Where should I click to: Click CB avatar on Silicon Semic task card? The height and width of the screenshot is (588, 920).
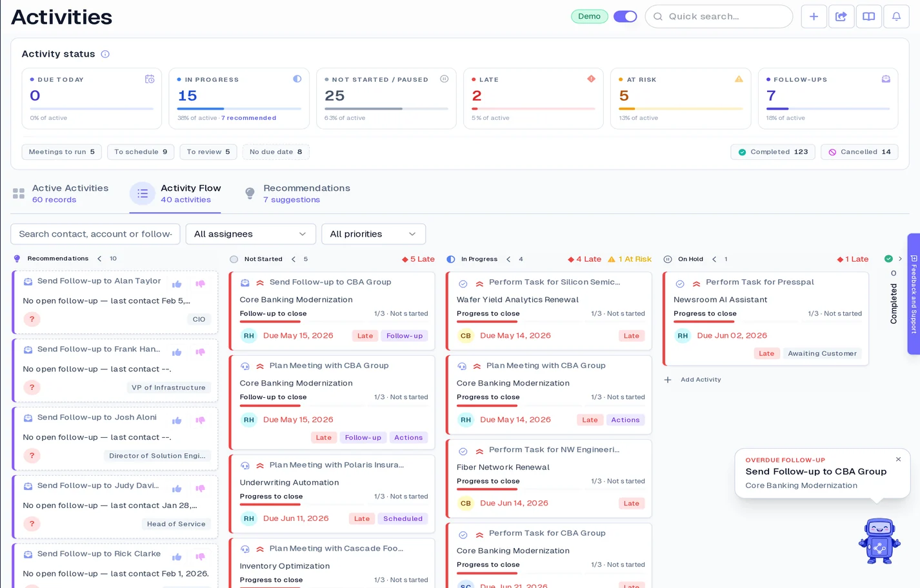click(466, 336)
